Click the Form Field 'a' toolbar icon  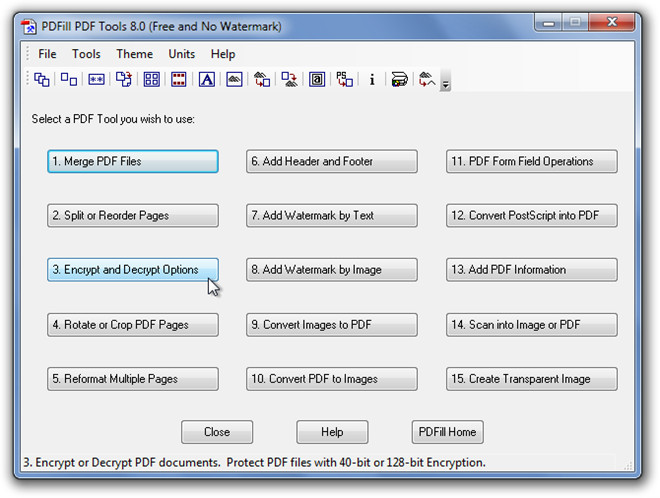click(x=317, y=79)
